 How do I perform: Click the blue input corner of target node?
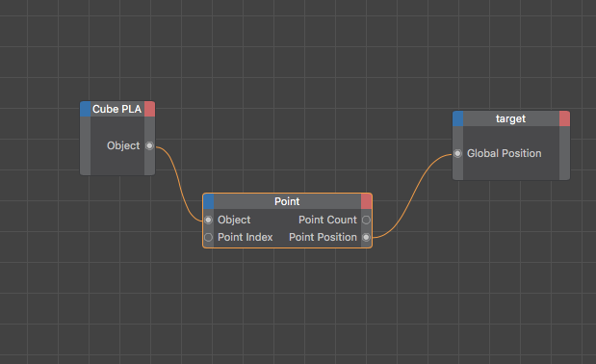(x=458, y=118)
